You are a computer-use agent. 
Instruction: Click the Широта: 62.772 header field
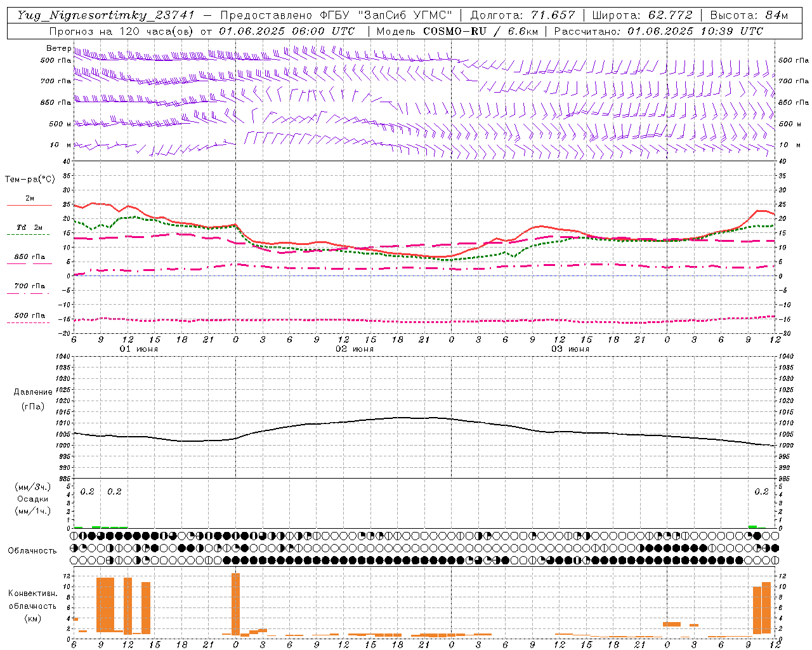point(642,15)
